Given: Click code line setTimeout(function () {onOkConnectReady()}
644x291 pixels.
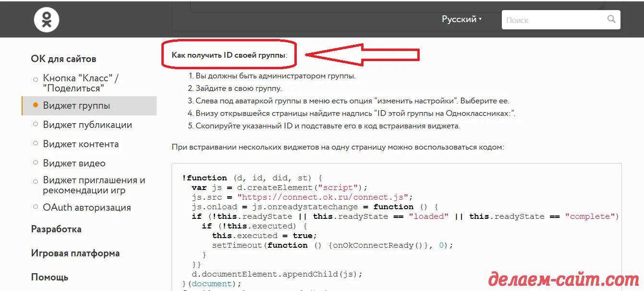Looking at the screenshot, I should pos(332,245).
